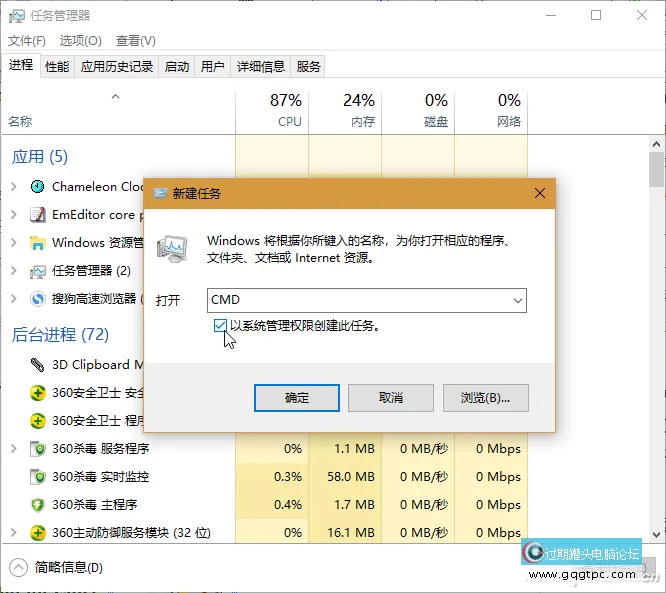Click the 16.1 MB memory value

(x=351, y=532)
